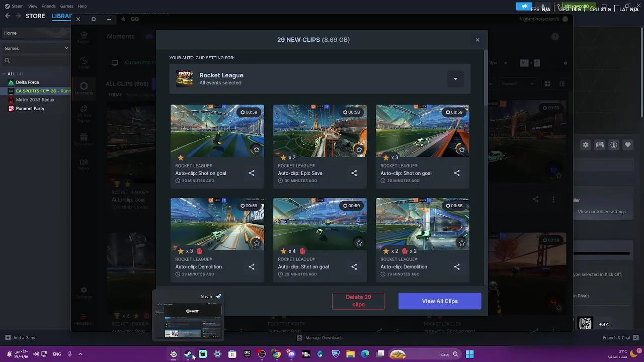
Task: Open Moments in SteelSeries GG sidebar
Action: point(84,88)
